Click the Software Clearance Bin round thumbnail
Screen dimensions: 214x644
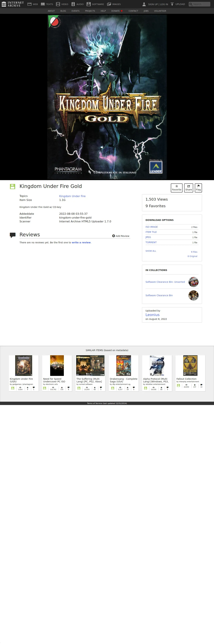193,295
